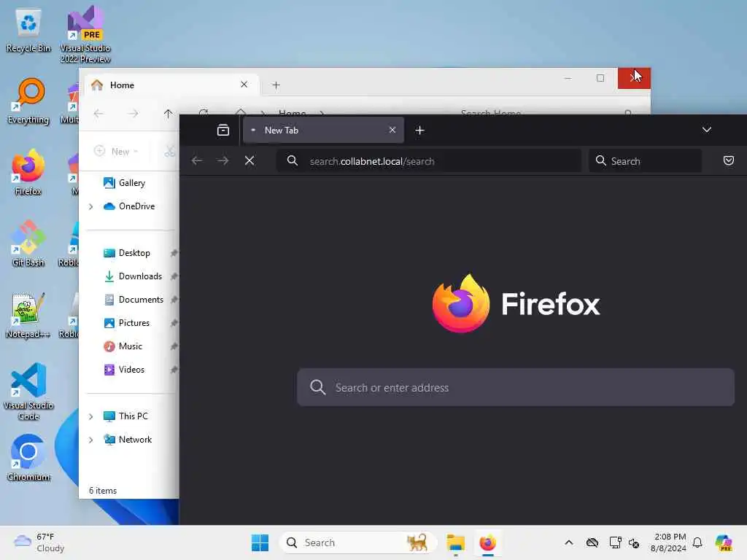The width and height of the screenshot is (747, 560).
Task: Open weather widget showing 67°F Cloudy
Action: click(x=39, y=542)
